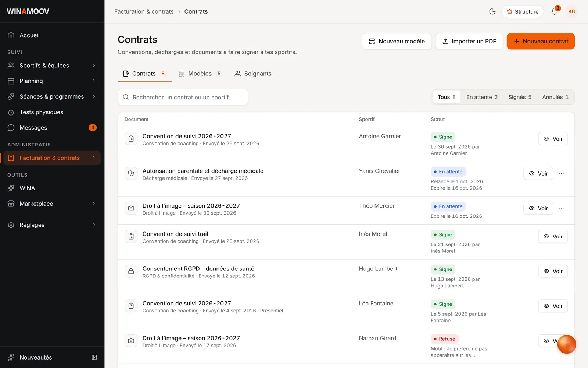Open more options for Théo Mercier contract
This screenshot has height=368, width=588.
click(x=562, y=208)
